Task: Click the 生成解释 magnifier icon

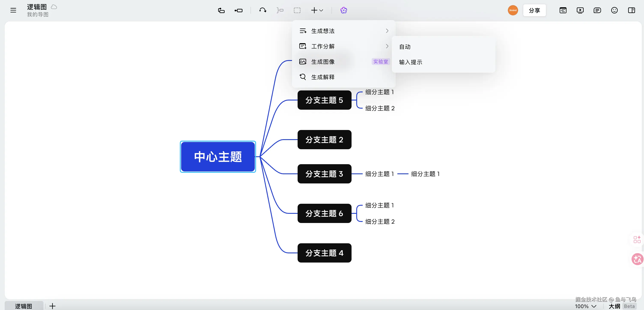Action: click(x=303, y=77)
